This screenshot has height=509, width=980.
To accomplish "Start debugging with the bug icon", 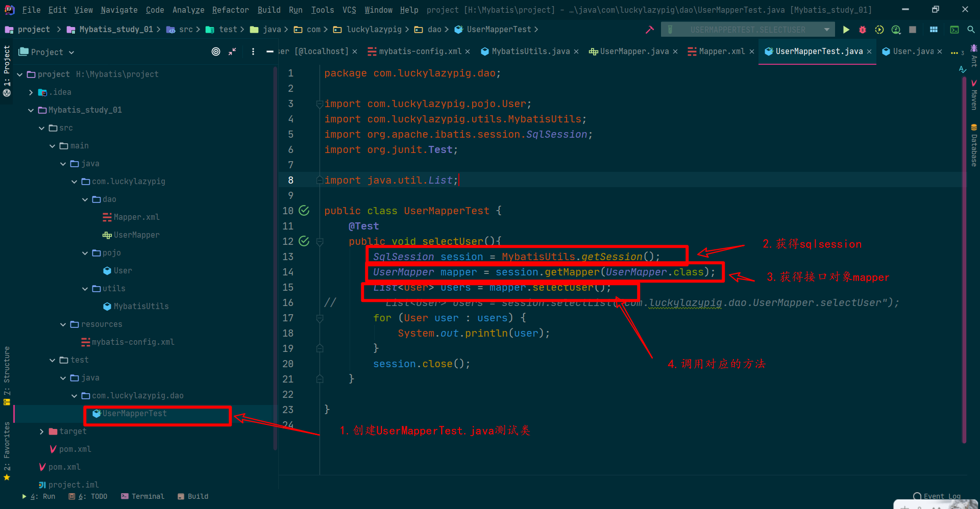I will pyautogui.click(x=863, y=30).
